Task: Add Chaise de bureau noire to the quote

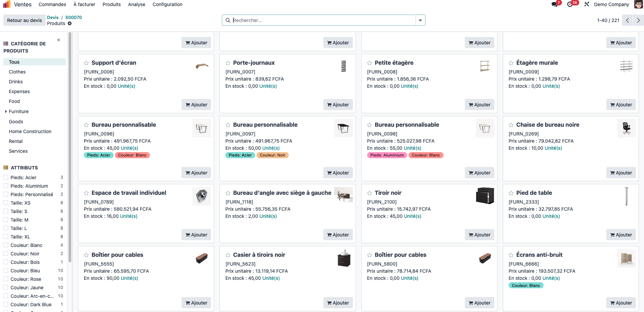Action: point(621,173)
